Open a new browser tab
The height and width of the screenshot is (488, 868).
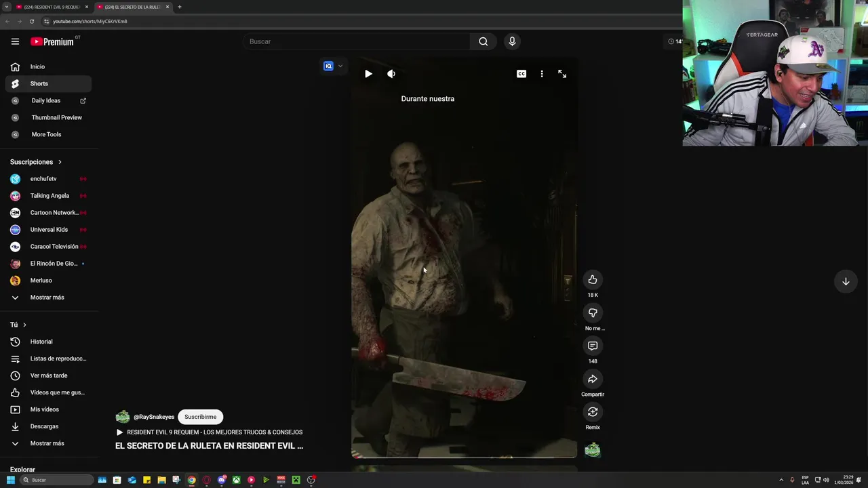coord(179,7)
